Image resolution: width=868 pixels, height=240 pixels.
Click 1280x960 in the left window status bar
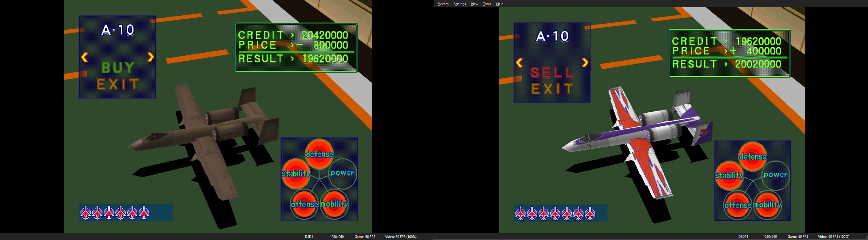tap(337, 237)
